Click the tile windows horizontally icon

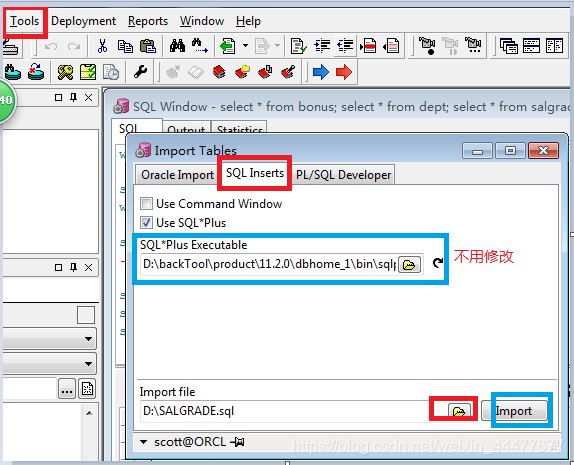click(x=531, y=46)
